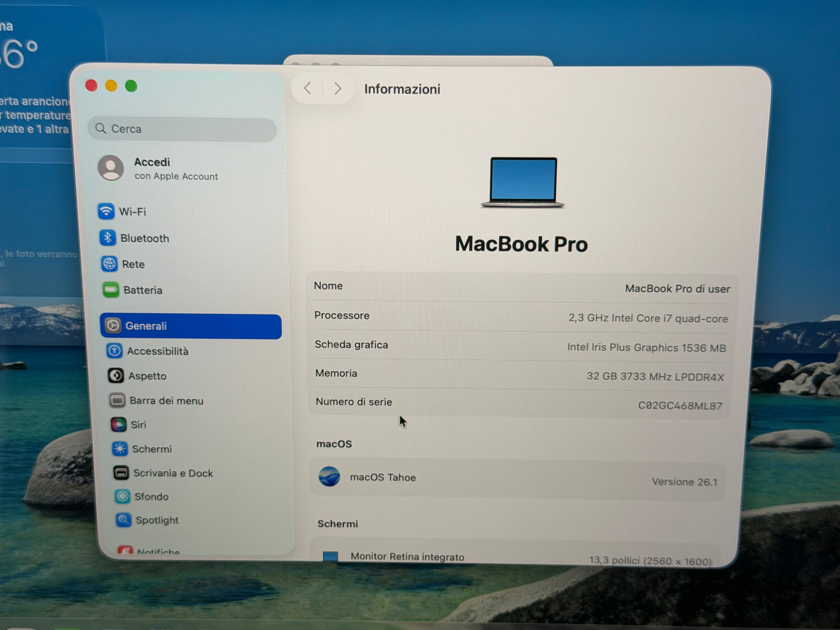
Task: Open the Bluetooth icon in sidebar
Action: [x=108, y=238]
